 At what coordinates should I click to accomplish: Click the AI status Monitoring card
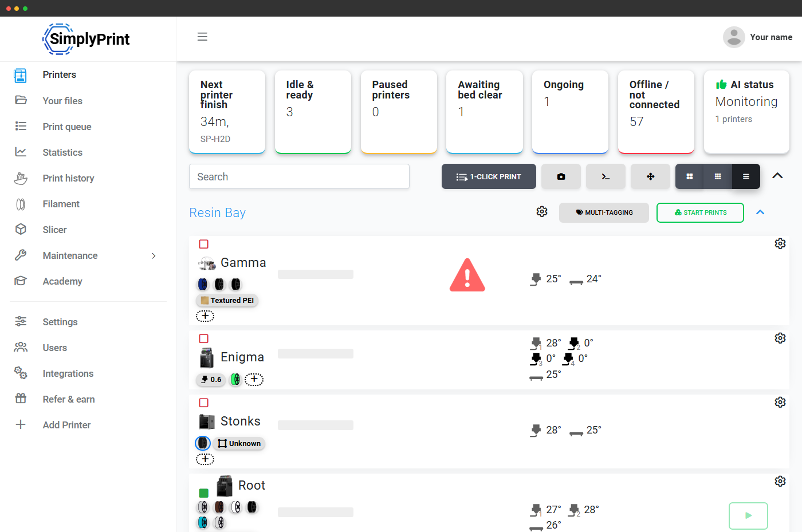(746, 112)
